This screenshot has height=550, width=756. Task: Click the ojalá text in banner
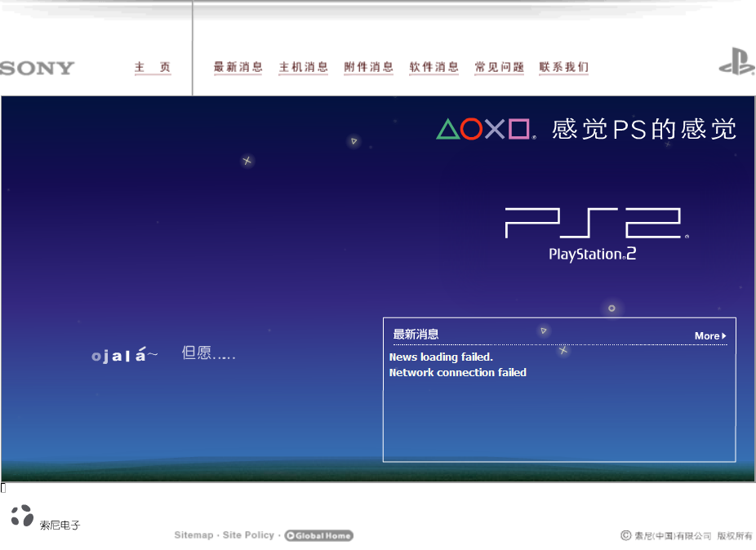[124, 355]
